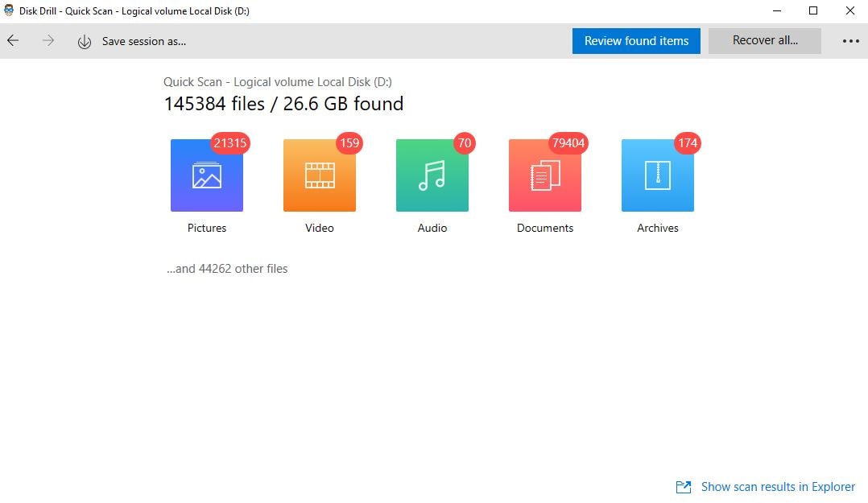The image size is (868, 503).
Task: Open the Archives category tile
Action: 658,175
